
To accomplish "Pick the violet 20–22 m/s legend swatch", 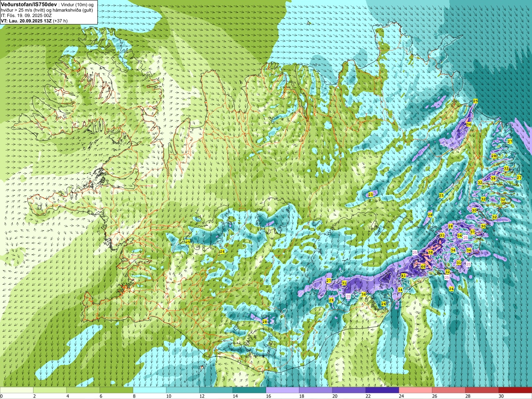I will click(x=349, y=390).
